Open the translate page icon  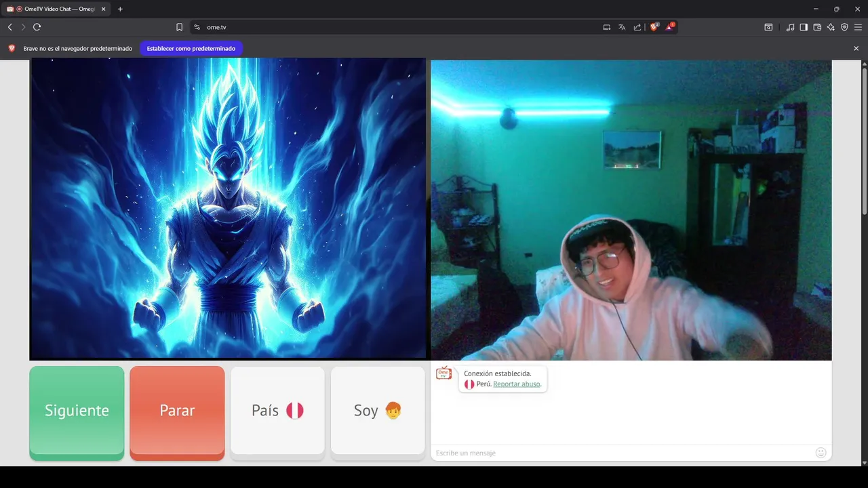(x=622, y=27)
